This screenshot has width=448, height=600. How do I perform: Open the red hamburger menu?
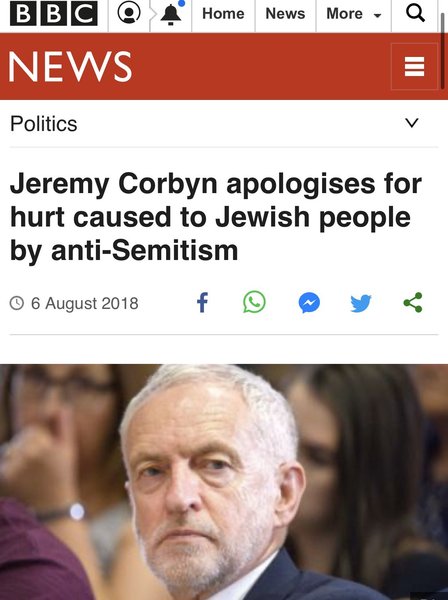pyautogui.click(x=414, y=67)
